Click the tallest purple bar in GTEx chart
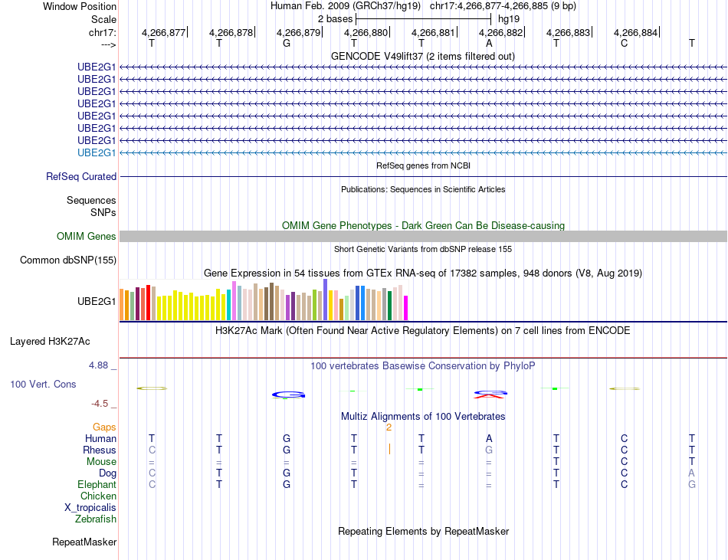728x560 pixels. click(x=326, y=300)
